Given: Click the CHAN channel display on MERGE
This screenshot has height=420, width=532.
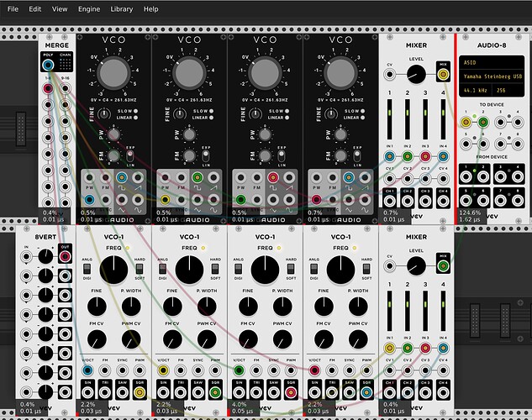Looking at the screenshot, I should [66, 63].
